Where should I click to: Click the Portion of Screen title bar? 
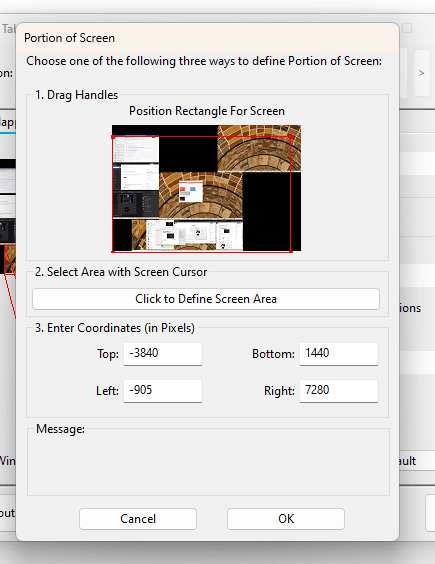point(207,38)
